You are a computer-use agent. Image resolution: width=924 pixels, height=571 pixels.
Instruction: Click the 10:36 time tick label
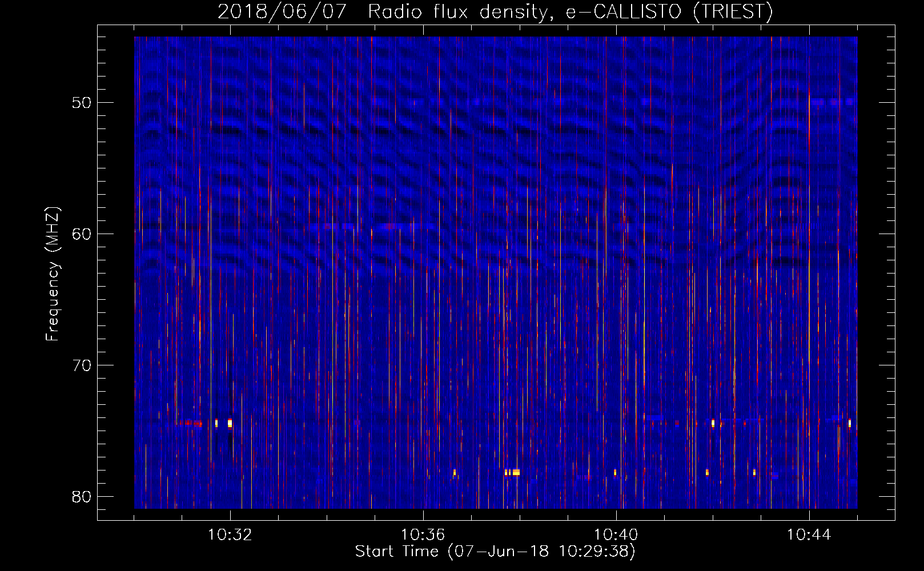click(423, 535)
